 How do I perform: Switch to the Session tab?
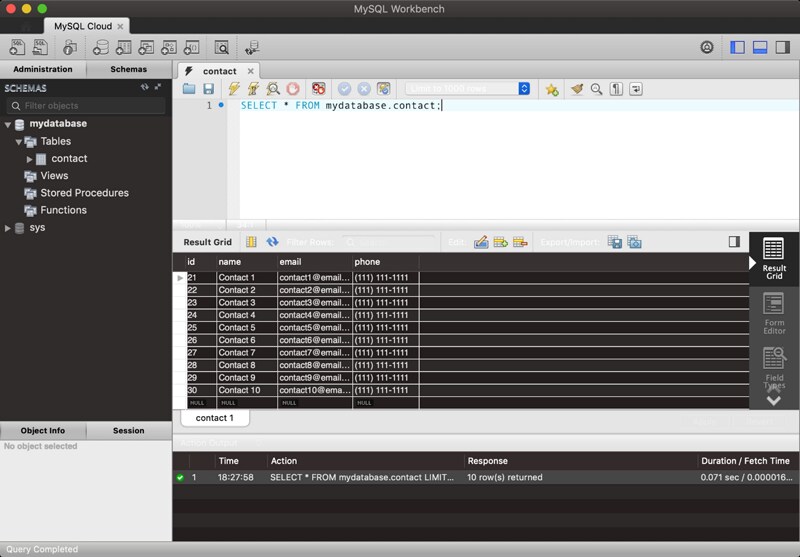pyautogui.click(x=128, y=431)
